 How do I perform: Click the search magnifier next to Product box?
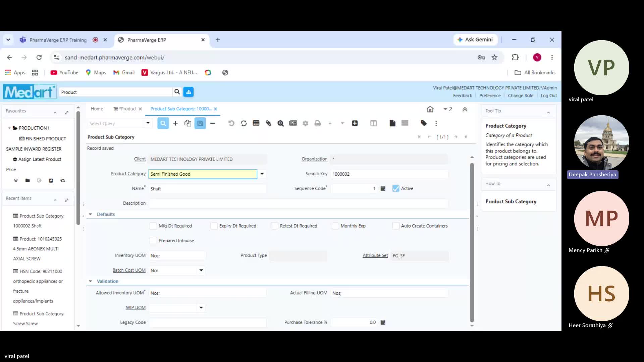coord(177,92)
